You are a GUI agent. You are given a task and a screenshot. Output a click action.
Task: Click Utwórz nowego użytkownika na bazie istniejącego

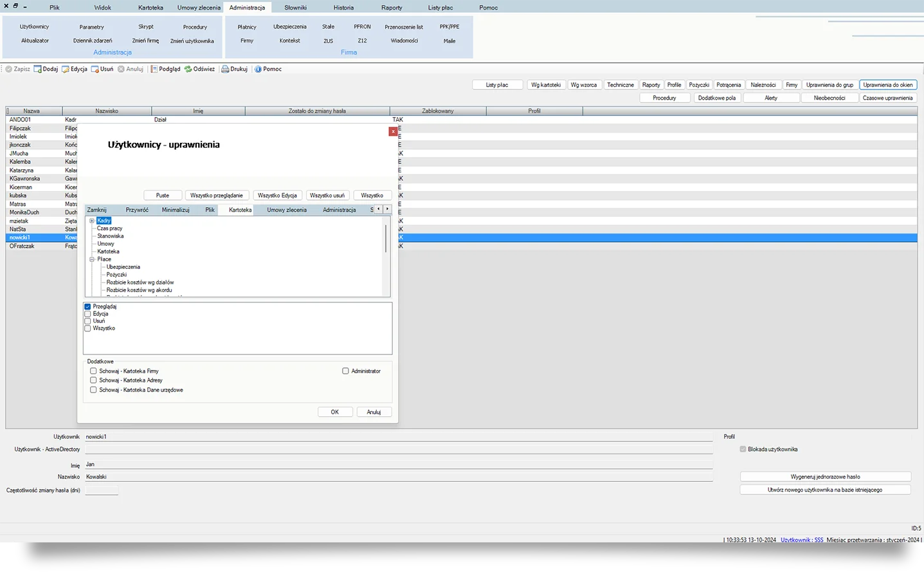coord(825,490)
